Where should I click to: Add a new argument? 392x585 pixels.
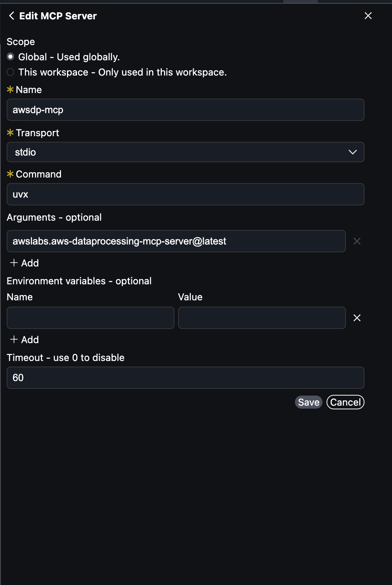(x=25, y=263)
